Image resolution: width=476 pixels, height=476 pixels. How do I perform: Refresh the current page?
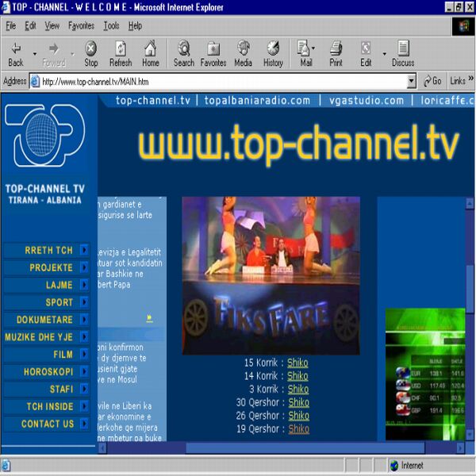tap(121, 54)
